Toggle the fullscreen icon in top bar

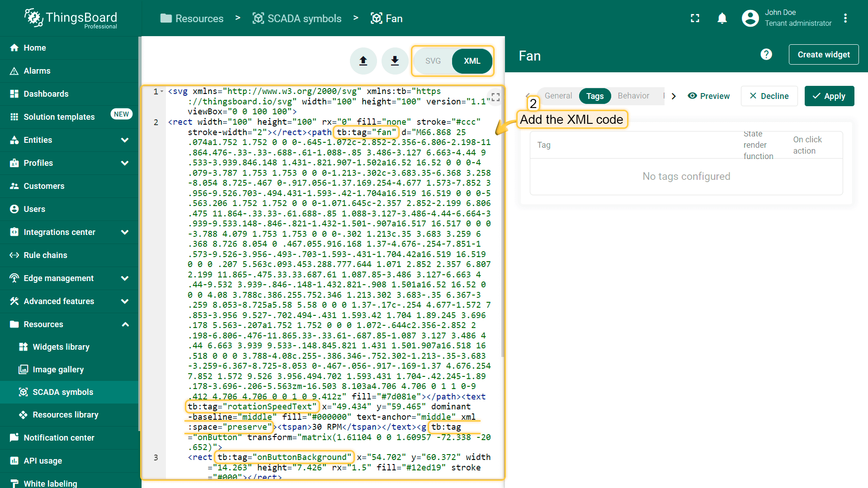pyautogui.click(x=695, y=18)
